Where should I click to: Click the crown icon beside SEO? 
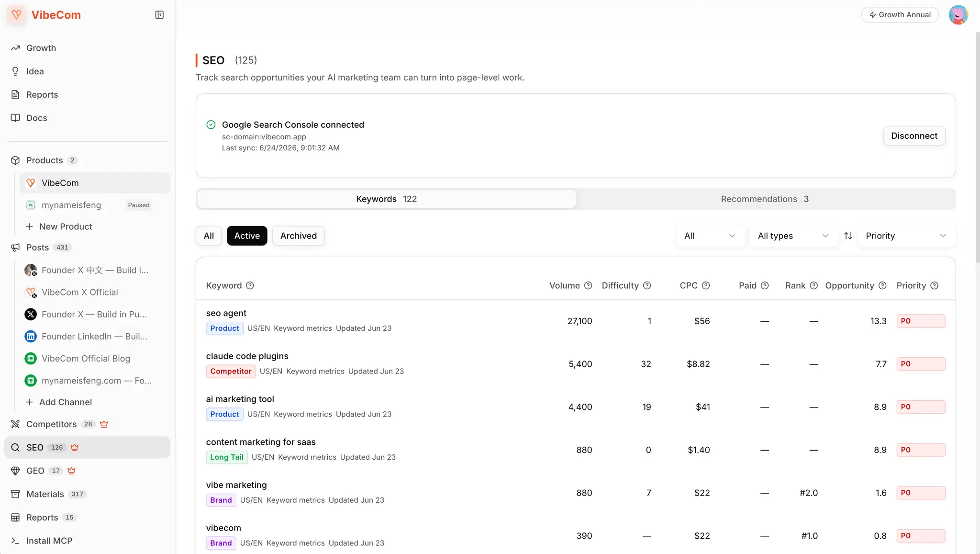[x=74, y=447]
